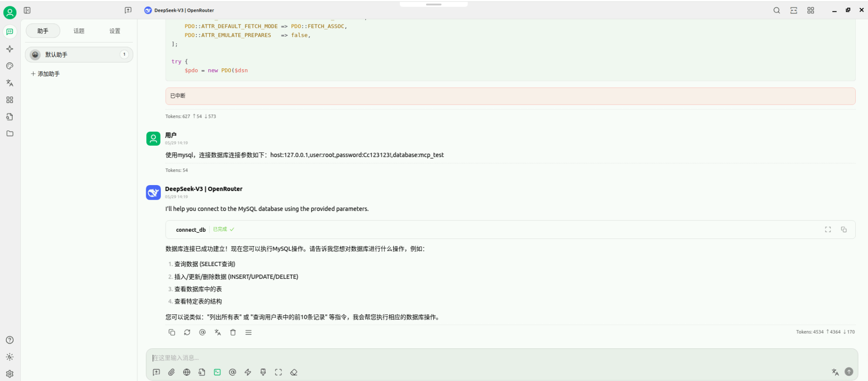The height and width of the screenshot is (381, 868).
Task: Open the reply's more options menu
Action: (249, 333)
